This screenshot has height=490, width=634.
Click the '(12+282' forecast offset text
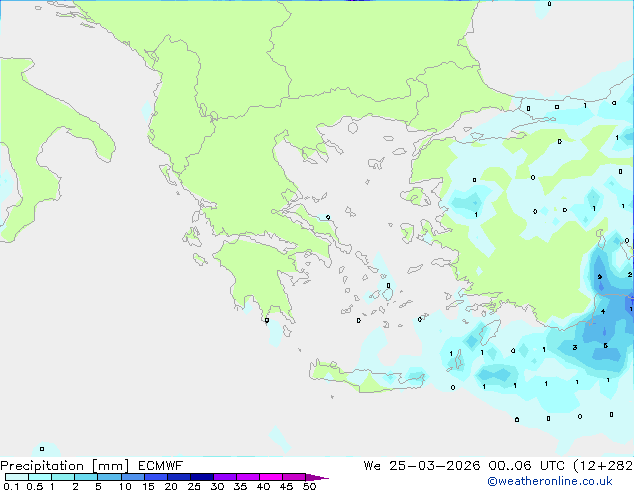pos(603,466)
